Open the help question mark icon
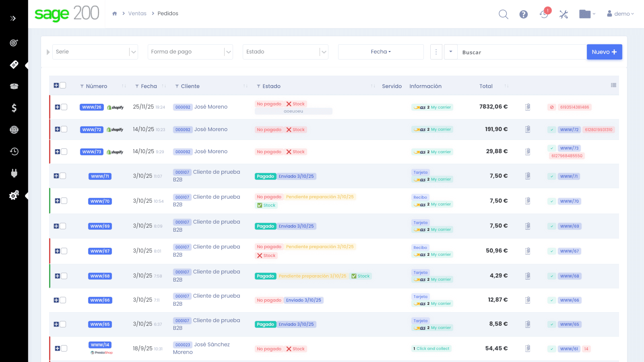The height and width of the screenshot is (362, 644). pos(523,14)
